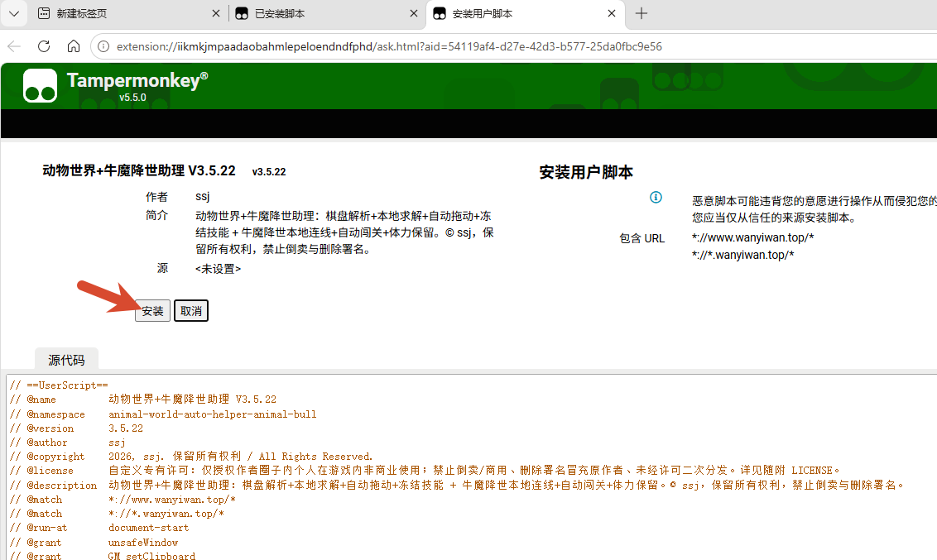Viewport: 937px width, 560px height.
Task: Close the 已安装脚本 tab
Action: tap(414, 13)
